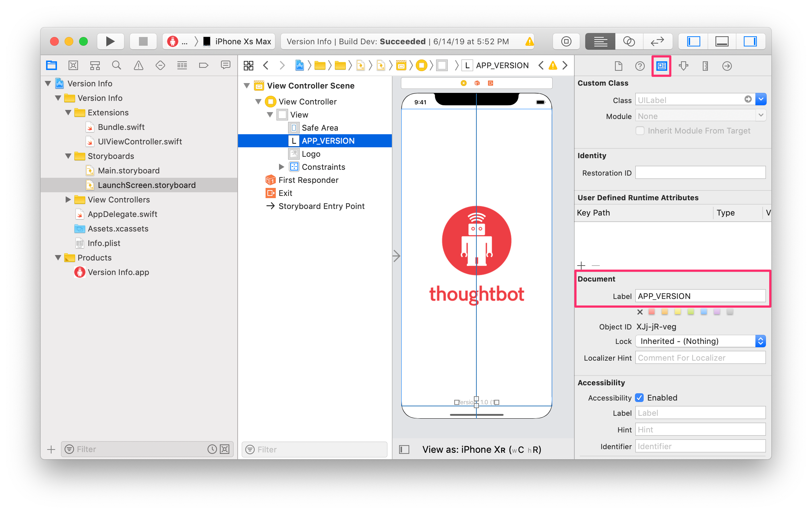Show the Connections inspector
This screenshot has height=513, width=812.
point(727,66)
